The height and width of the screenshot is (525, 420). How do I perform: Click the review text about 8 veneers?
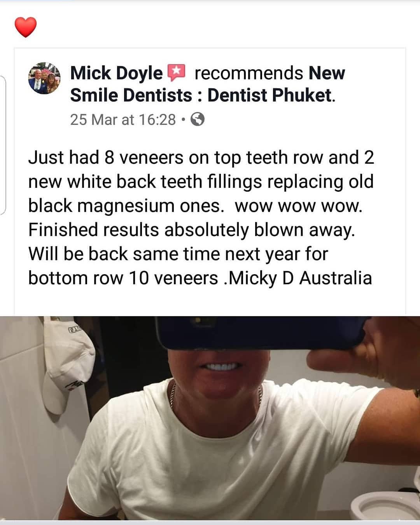point(201,218)
